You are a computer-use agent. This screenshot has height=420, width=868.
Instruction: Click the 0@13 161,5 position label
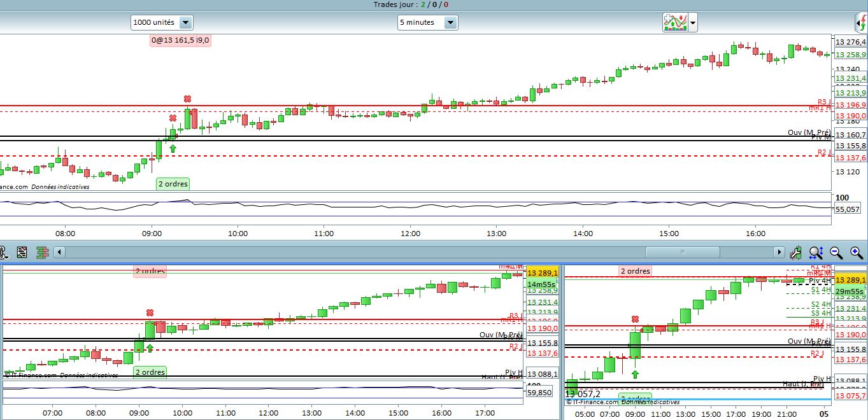click(x=180, y=40)
